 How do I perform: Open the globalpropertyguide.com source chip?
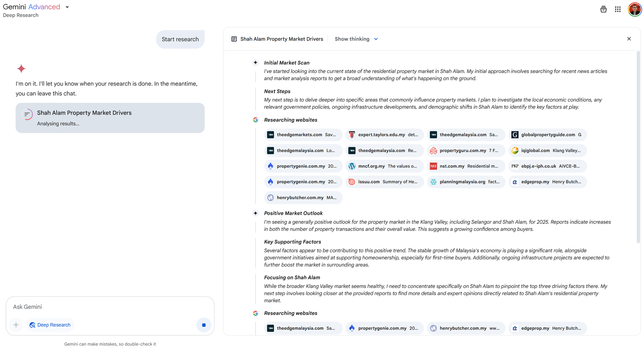click(x=547, y=135)
